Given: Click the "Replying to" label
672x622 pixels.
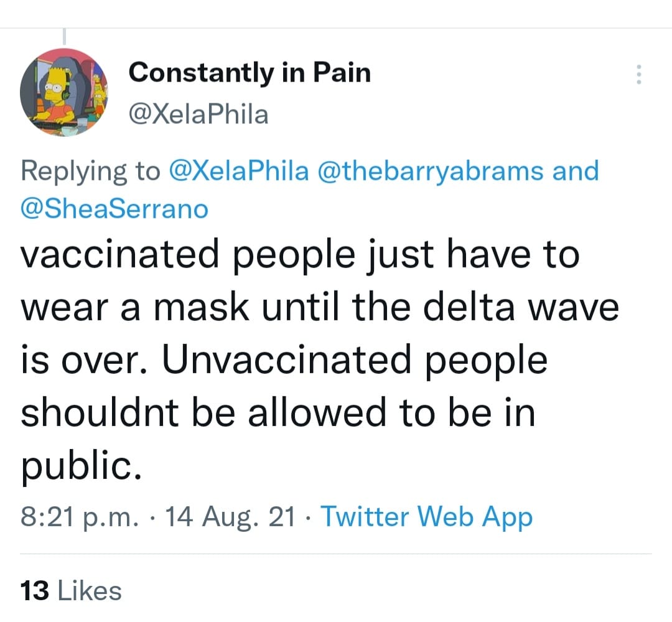Looking at the screenshot, I should (91, 171).
